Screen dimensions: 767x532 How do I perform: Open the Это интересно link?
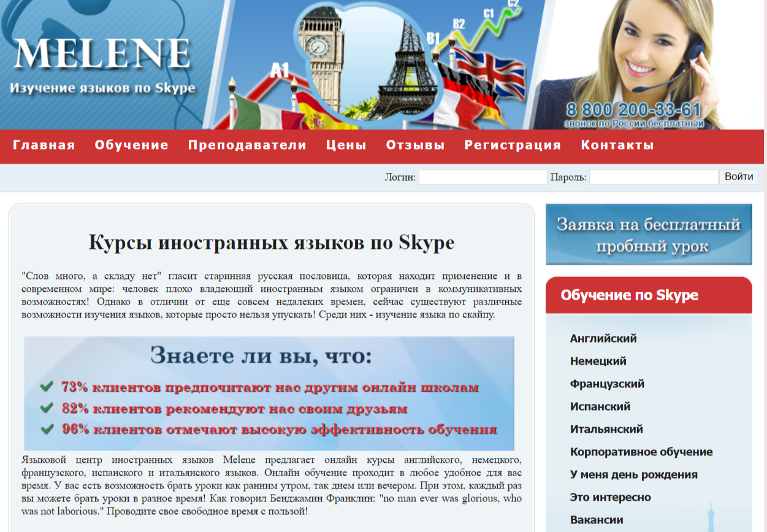click(x=610, y=497)
